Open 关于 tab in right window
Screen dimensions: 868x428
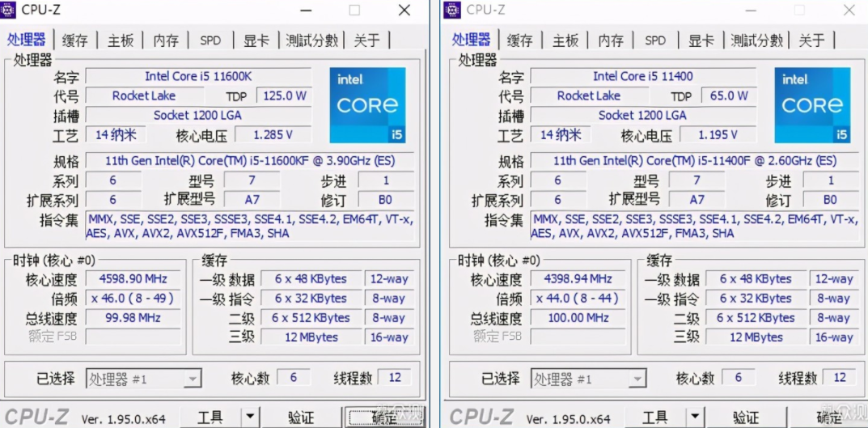click(812, 40)
